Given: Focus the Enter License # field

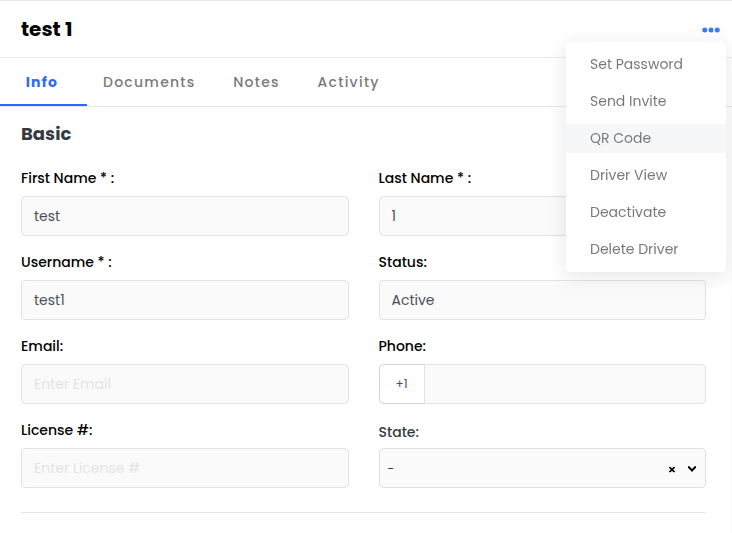Looking at the screenshot, I should [x=185, y=468].
